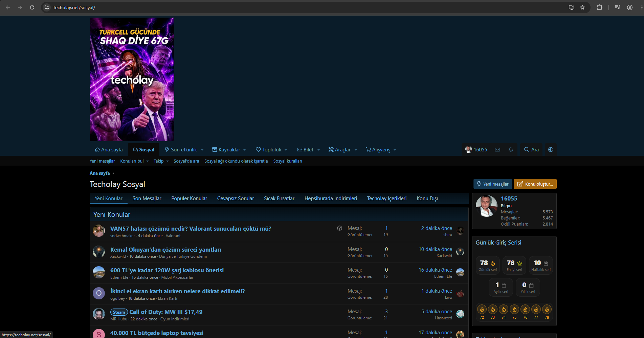Select the Sosyal navbar item
Screen dimensions: 644x338
[143, 150]
